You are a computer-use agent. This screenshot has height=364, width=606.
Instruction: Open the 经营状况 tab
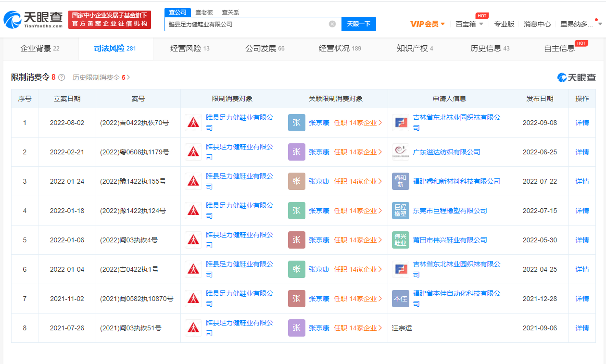(x=340, y=48)
